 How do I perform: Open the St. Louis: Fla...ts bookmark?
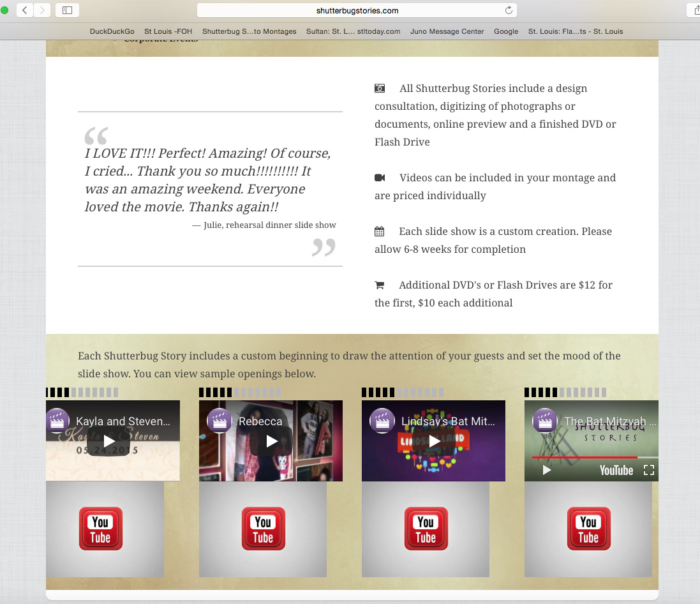[x=576, y=31]
